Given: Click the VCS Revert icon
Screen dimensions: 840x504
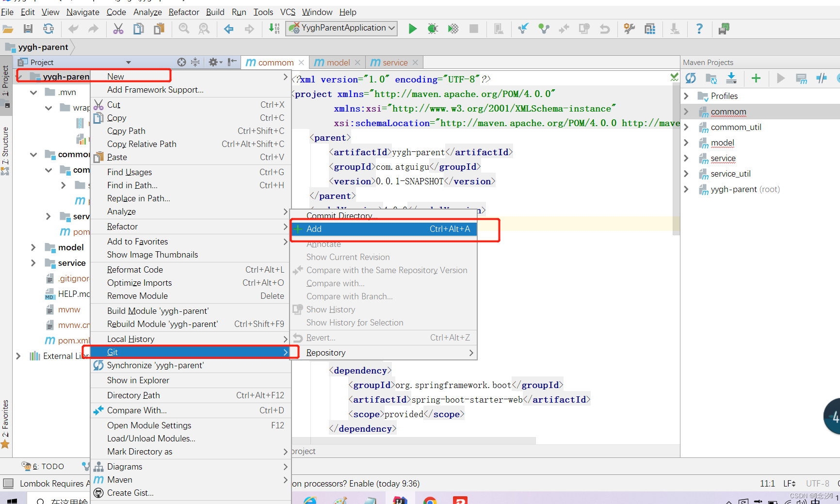Looking at the screenshot, I should (x=604, y=29).
